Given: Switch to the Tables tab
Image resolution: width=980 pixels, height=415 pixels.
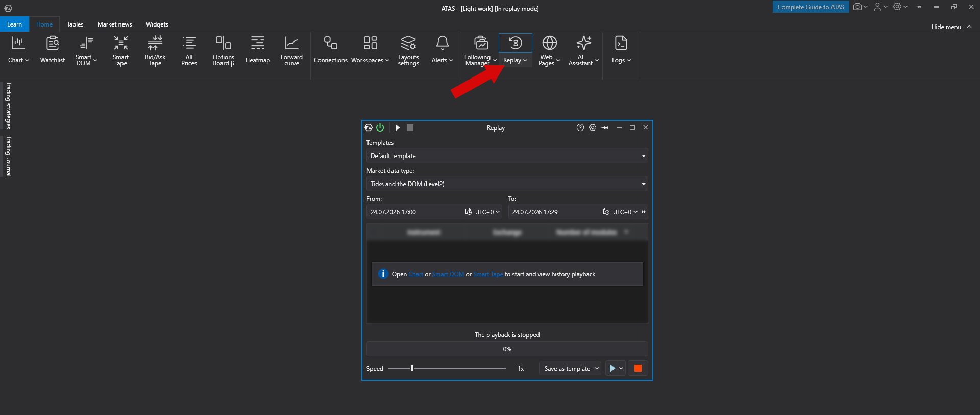Looking at the screenshot, I should tap(75, 24).
